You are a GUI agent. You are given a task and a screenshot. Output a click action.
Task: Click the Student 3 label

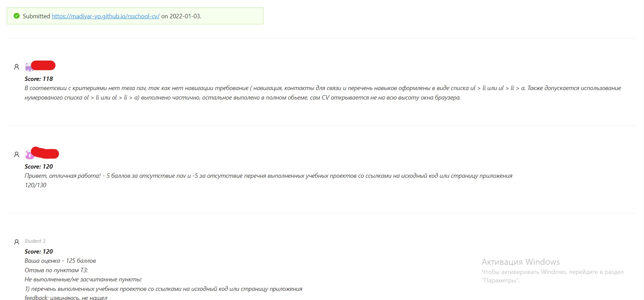coord(35,241)
